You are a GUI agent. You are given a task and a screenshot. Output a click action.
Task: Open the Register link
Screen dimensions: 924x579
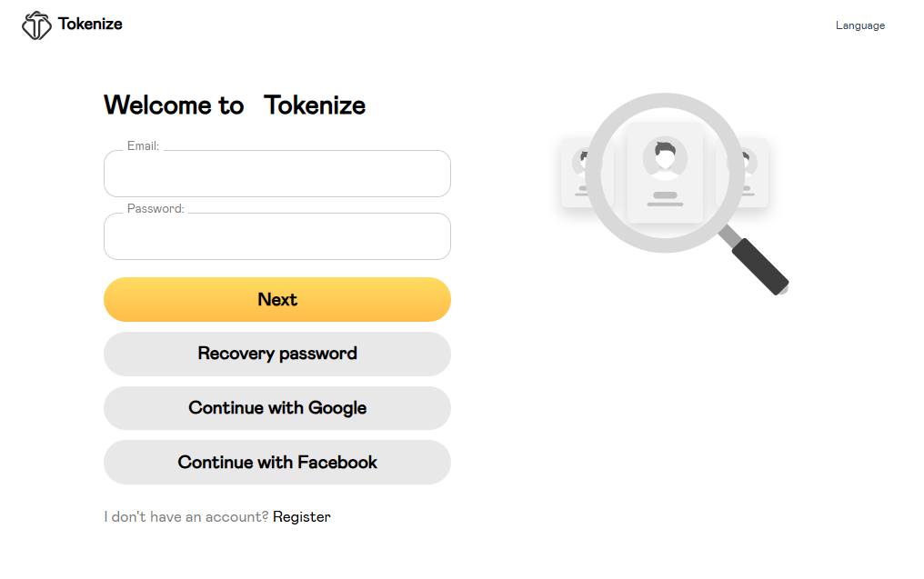301,516
